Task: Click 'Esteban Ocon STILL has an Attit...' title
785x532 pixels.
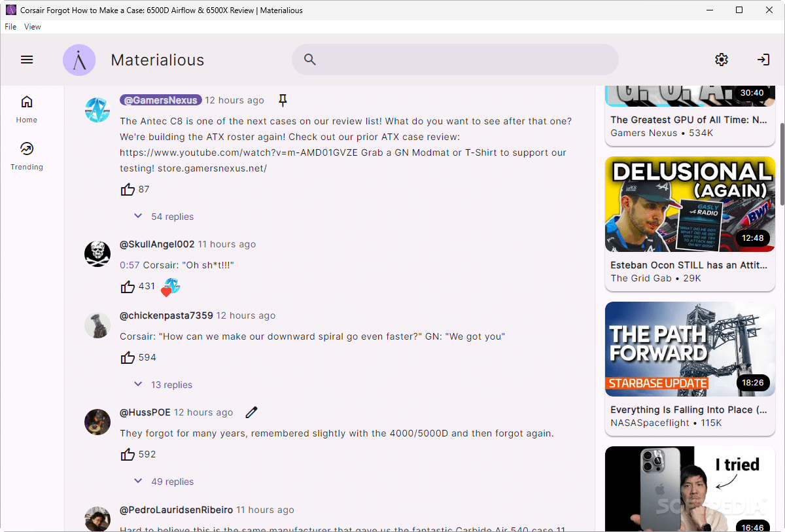Action: tap(689, 265)
